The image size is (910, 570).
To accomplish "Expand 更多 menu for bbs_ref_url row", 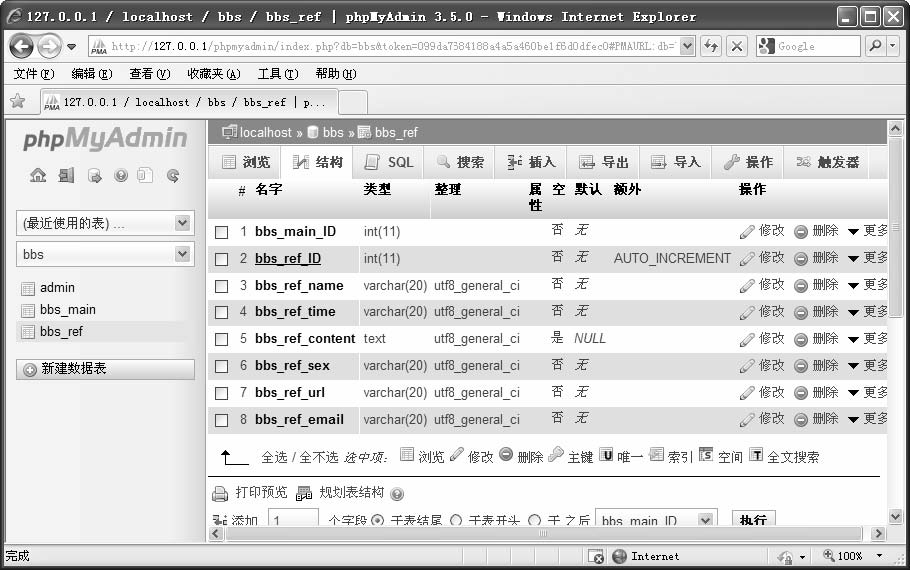I will pyautogui.click(x=867, y=393).
